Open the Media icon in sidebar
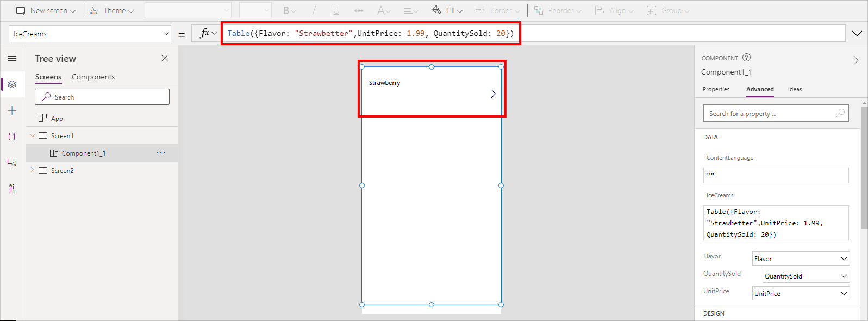 [12, 162]
